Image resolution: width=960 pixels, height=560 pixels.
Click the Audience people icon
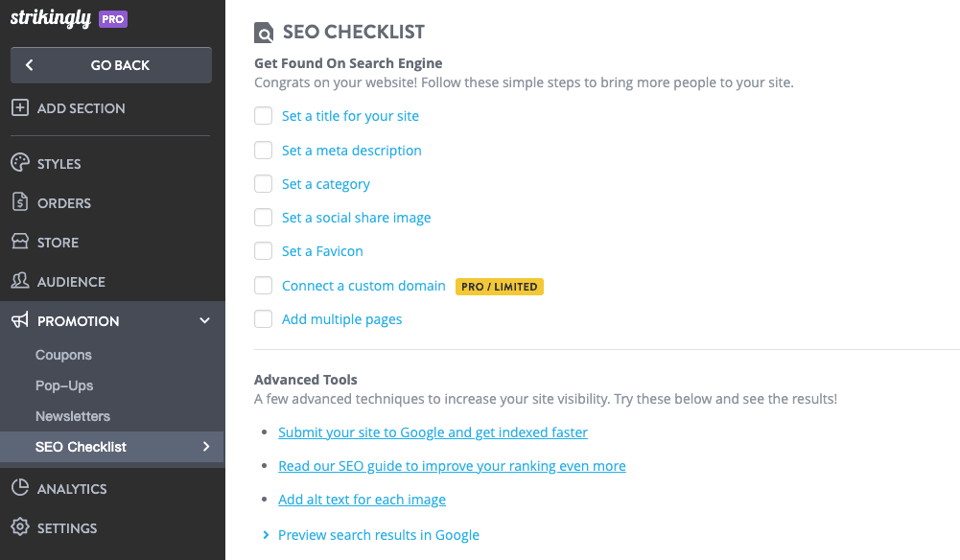tap(19, 281)
